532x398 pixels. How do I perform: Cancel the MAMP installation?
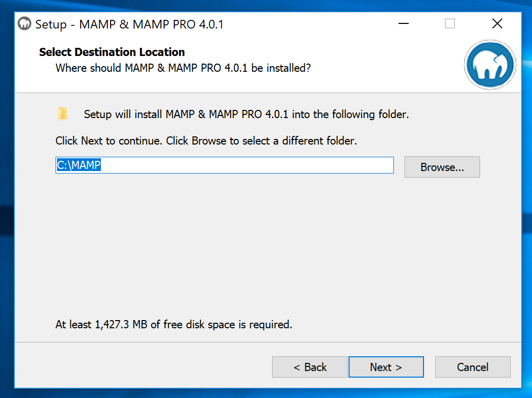pos(472,367)
